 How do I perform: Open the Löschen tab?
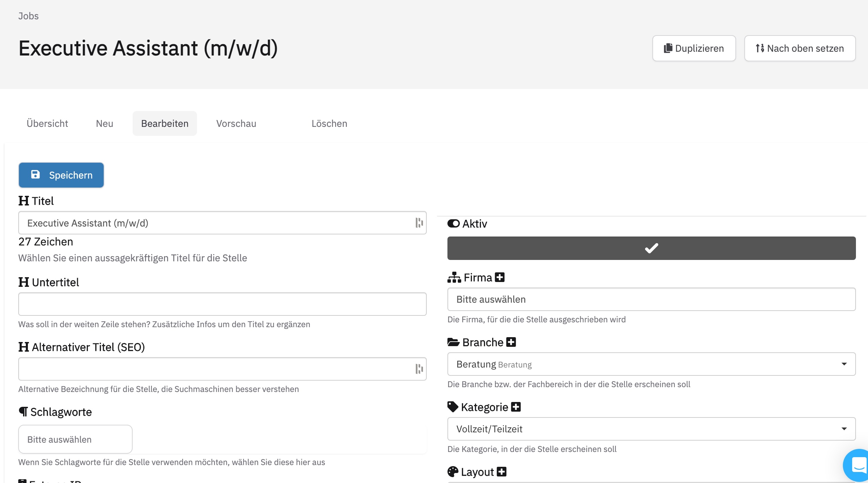329,123
